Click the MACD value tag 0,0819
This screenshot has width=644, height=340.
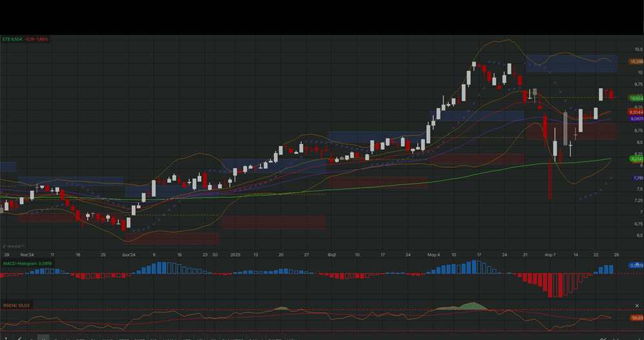pyautogui.click(x=636, y=266)
